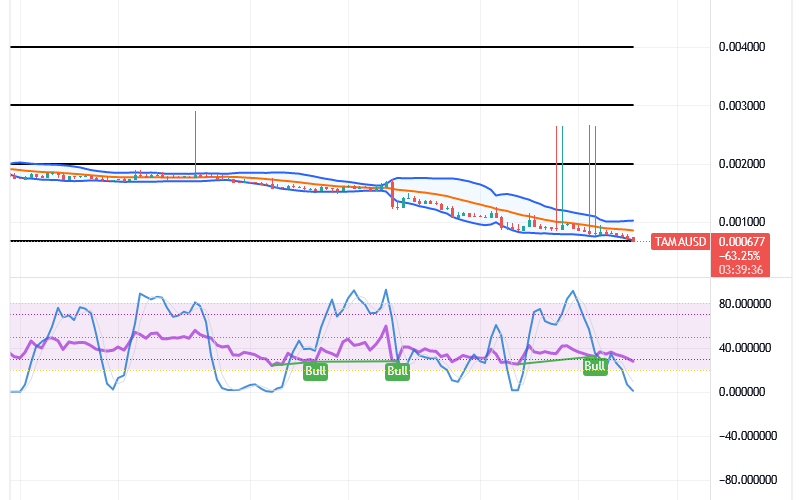
Task: Click the -63.25% change value
Action: click(740, 256)
